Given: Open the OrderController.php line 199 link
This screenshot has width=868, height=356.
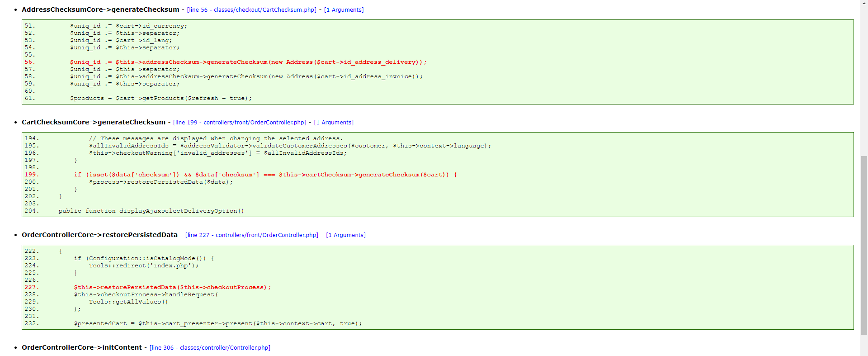Looking at the screenshot, I should pos(240,122).
